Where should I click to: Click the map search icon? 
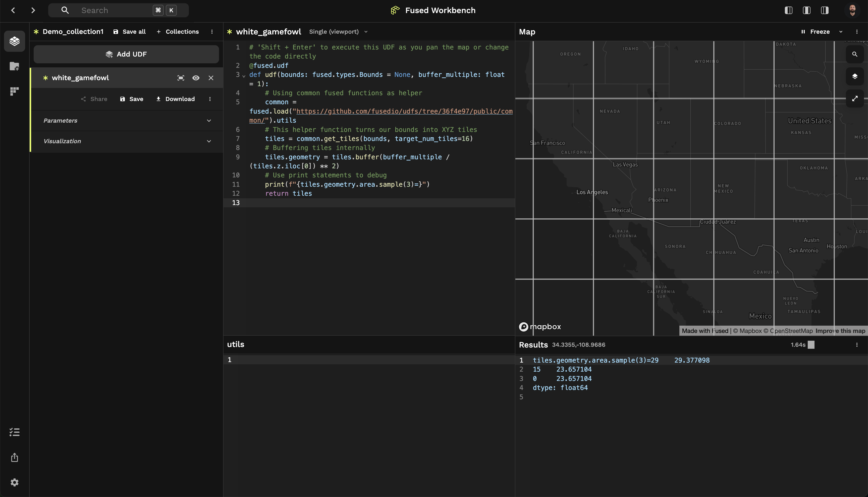[x=855, y=54]
